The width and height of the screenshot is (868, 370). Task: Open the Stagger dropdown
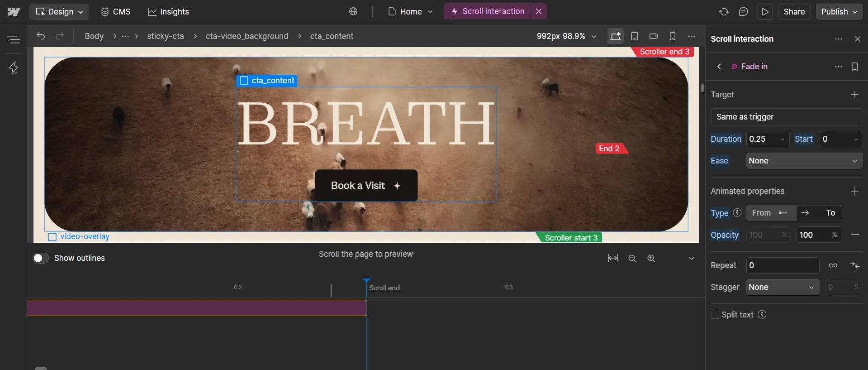(783, 287)
